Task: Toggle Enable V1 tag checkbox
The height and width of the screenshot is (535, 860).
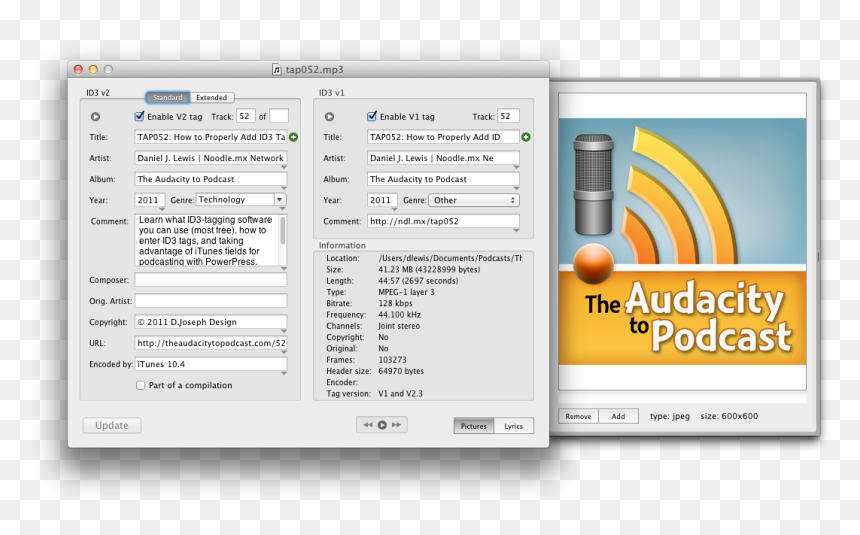Action: click(x=372, y=116)
